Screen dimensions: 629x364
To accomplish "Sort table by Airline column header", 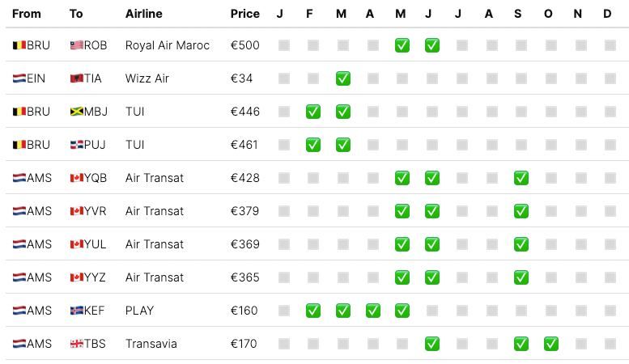I will click(x=143, y=14).
